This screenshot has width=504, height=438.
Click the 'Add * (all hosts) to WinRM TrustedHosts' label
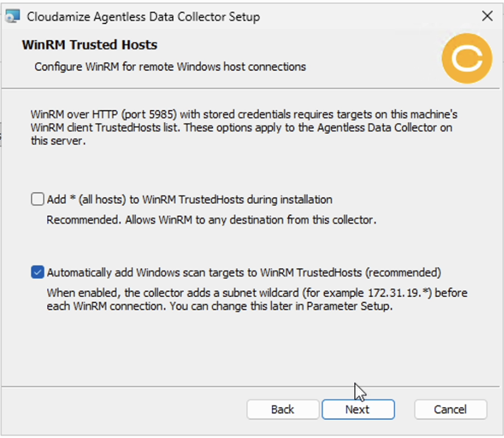click(190, 200)
